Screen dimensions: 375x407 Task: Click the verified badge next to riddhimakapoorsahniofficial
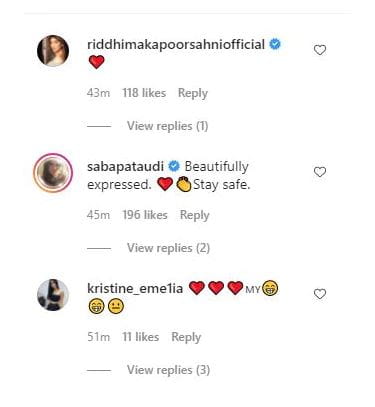275,44
